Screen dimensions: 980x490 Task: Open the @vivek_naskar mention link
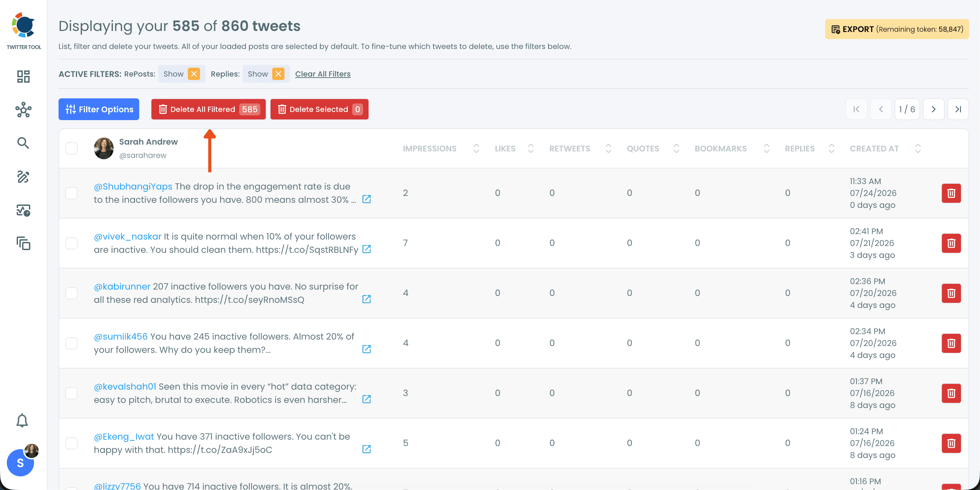tap(128, 236)
